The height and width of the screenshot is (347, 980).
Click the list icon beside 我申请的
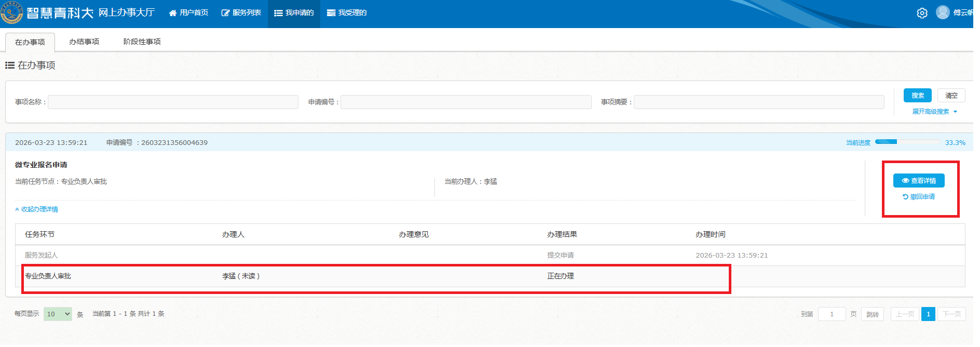[x=278, y=13]
